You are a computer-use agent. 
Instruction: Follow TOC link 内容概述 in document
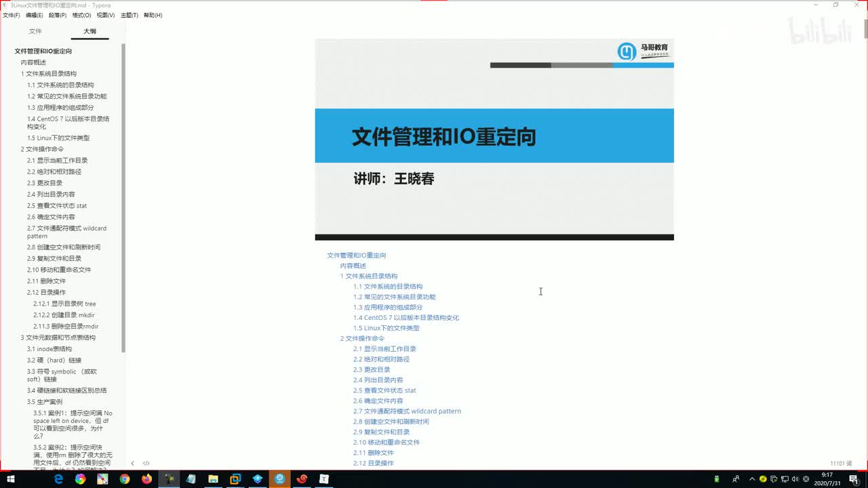point(353,266)
